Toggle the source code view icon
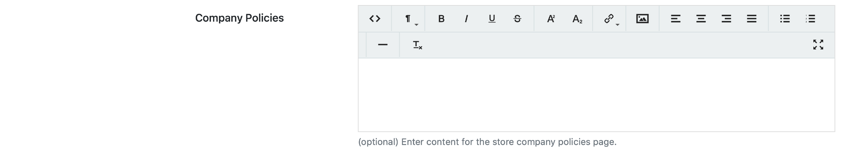This screenshot has width=868, height=149. 375,19
